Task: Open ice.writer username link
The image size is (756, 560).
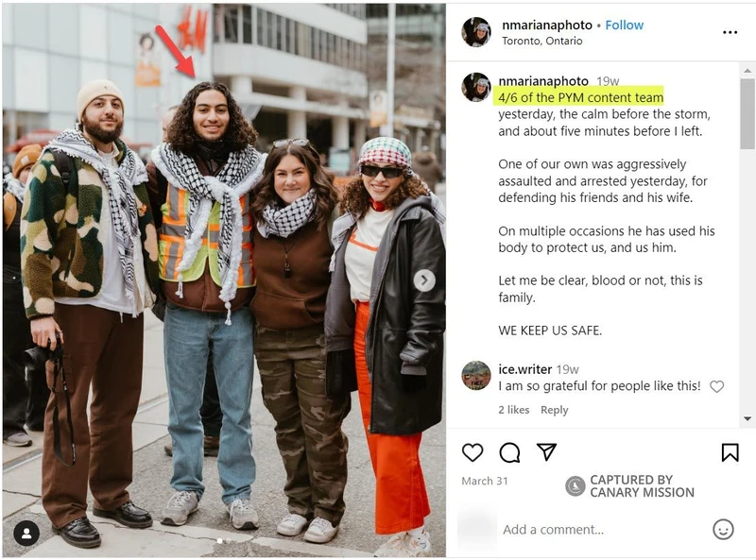Action: [x=524, y=369]
